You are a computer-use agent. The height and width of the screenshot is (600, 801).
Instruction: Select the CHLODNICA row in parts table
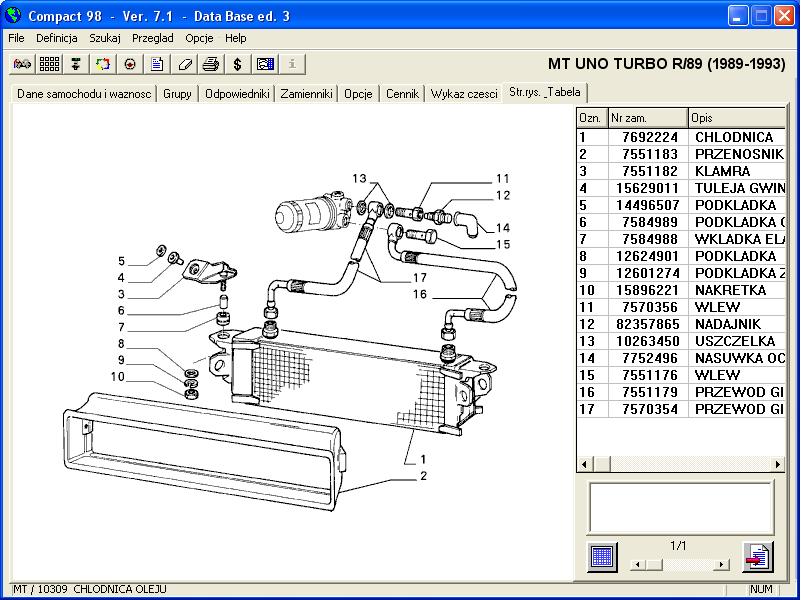(733, 137)
